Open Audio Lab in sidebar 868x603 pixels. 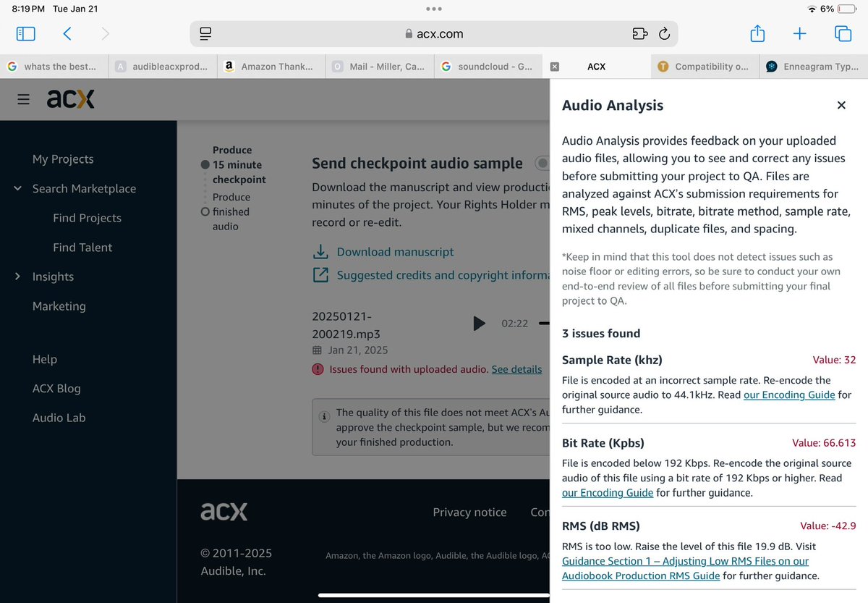(x=59, y=418)
